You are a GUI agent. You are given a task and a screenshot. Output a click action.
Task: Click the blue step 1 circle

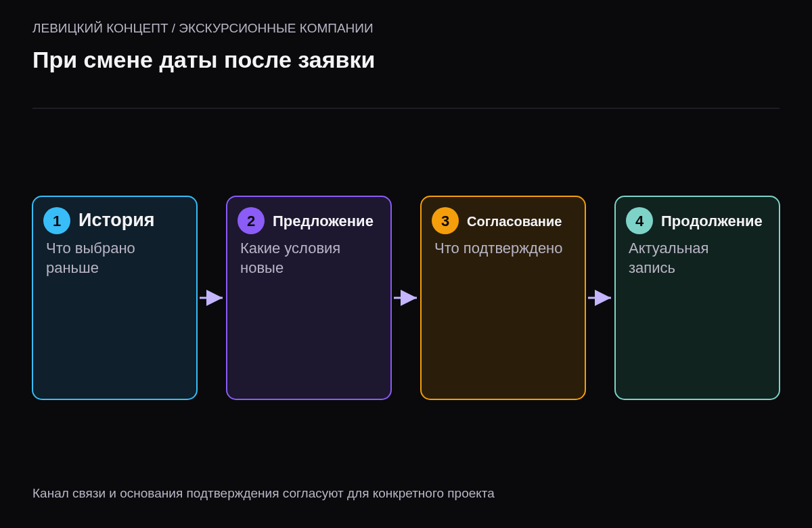pyautogui.click(x=57, y=221)
